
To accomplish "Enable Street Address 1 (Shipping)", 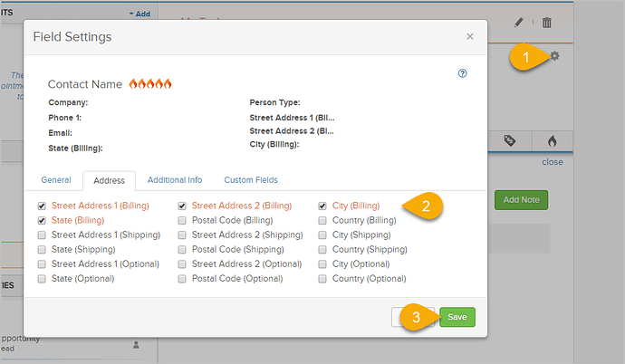I will pos(42,235).
